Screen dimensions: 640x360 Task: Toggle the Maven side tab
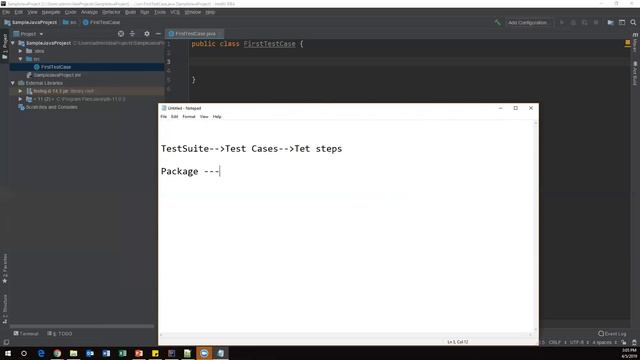pos(635,42)
